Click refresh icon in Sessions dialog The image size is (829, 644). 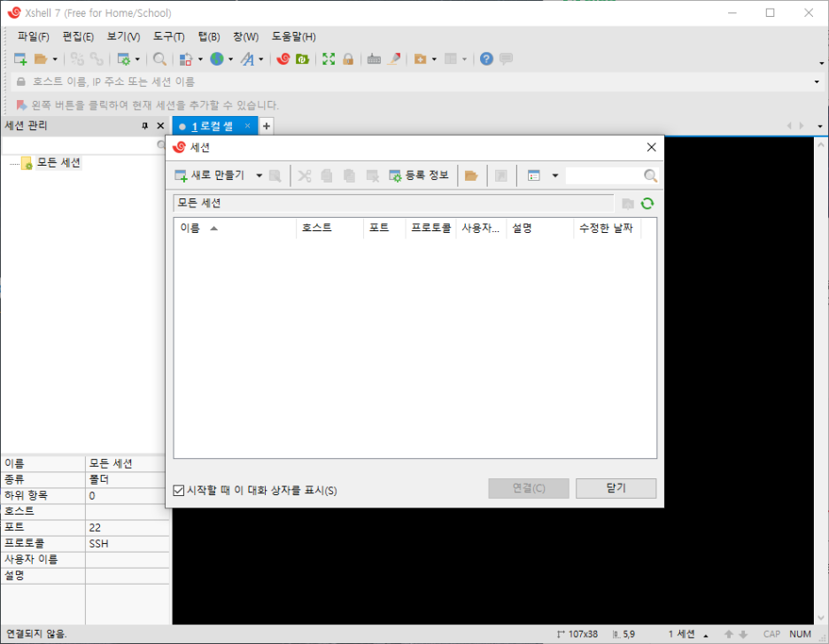pos(647,204)
